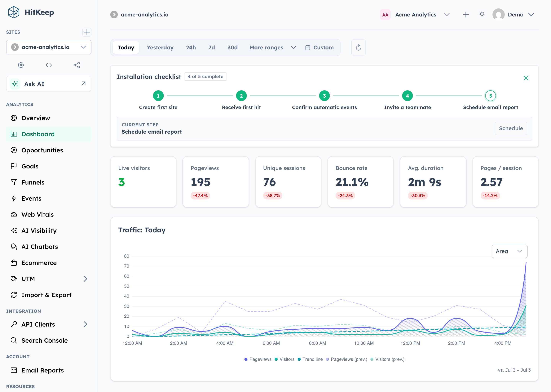This screenshot has height=392, width=551.
Task: Select the Yesterday range tab
Action: click(160, 47)
